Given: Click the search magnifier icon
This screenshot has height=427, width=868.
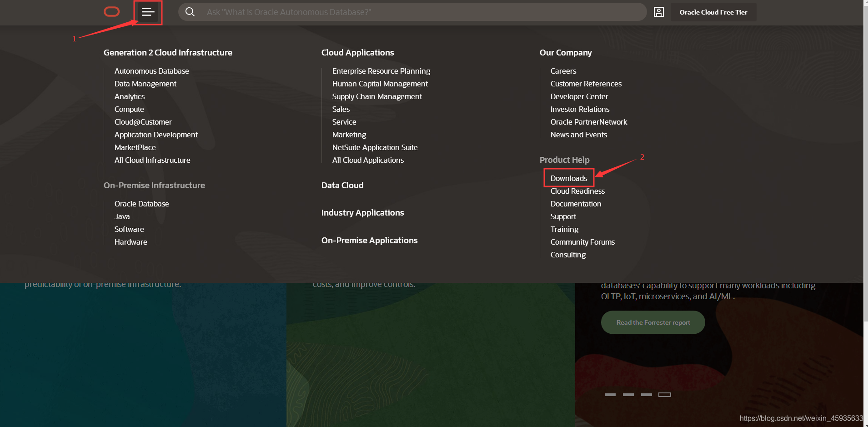Looking at the screenshot, I should point(190,12).
